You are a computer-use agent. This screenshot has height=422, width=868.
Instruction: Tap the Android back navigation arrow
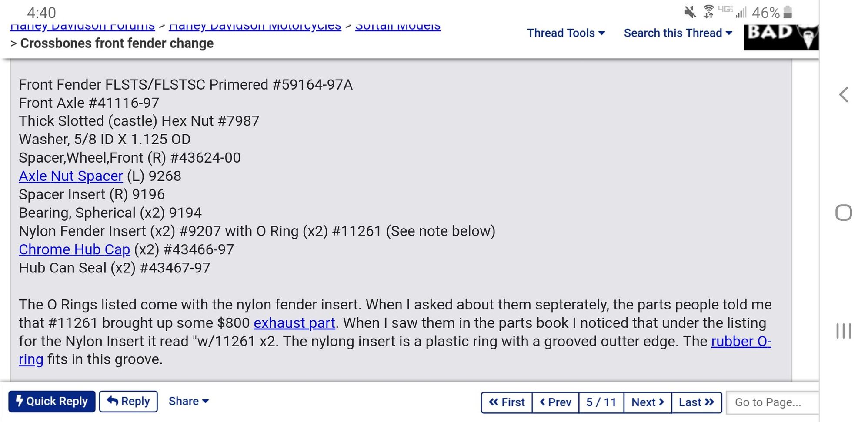point(843,94)
